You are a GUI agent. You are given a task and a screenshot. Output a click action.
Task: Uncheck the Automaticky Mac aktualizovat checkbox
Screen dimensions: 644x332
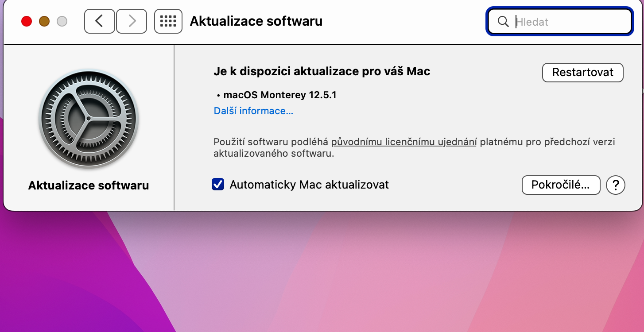point(218,185)
